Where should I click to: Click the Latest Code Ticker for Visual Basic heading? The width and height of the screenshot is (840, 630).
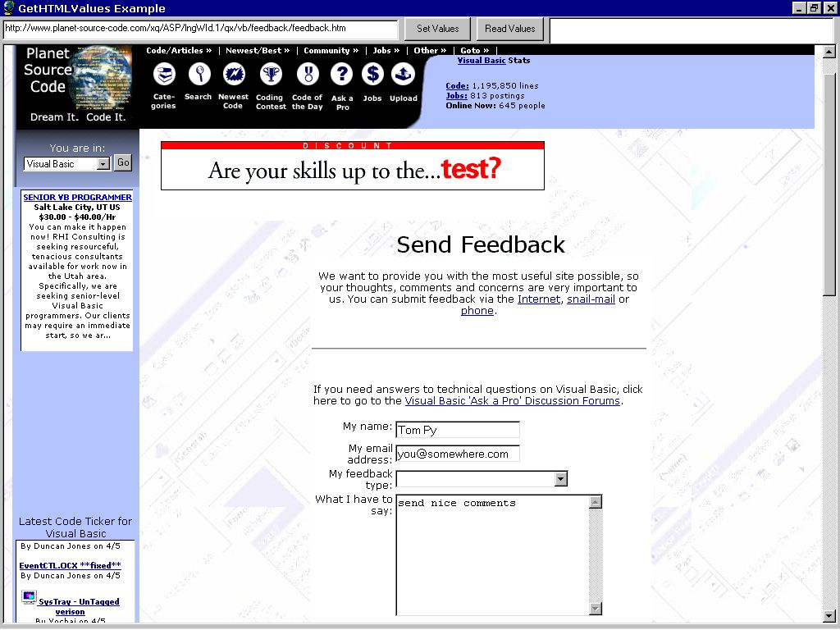75,527
